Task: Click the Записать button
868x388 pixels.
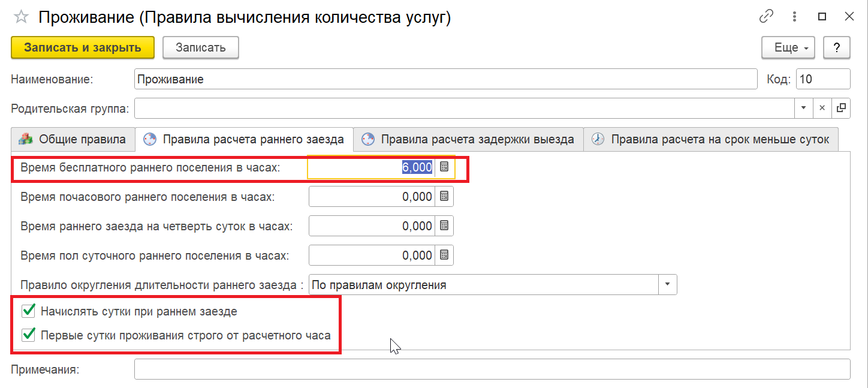Action: coord(201,48)
